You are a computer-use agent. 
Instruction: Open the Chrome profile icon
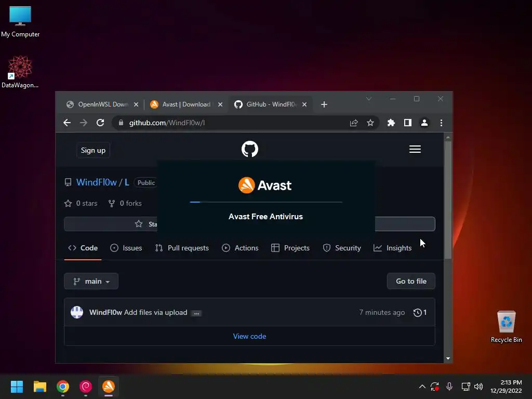click(424, 123)
